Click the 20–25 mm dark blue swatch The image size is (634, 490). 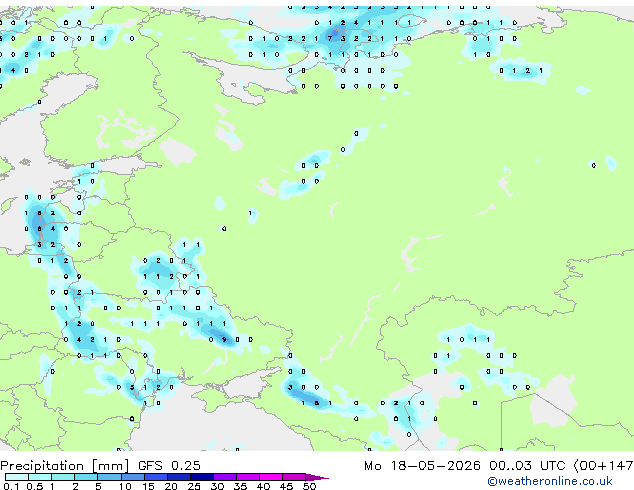point(178,477)
